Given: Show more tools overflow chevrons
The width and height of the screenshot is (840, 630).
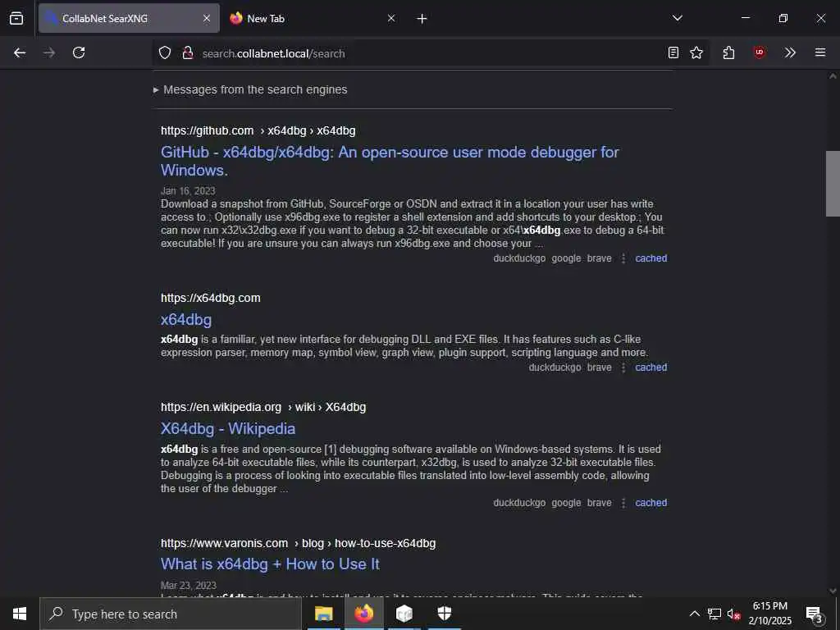Looking at the screenshot, I should coord(790,52).
